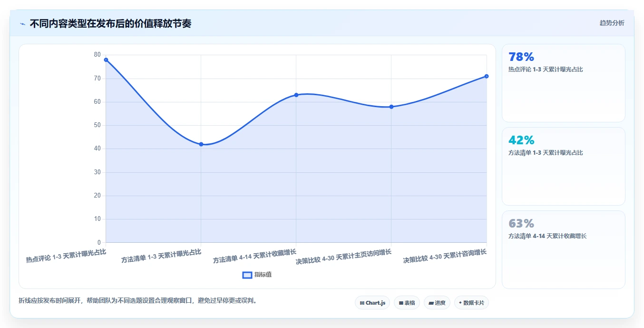Click the y-axis value 80
The height and width of the screenshot is (328, 644).
tap(98, 55)
